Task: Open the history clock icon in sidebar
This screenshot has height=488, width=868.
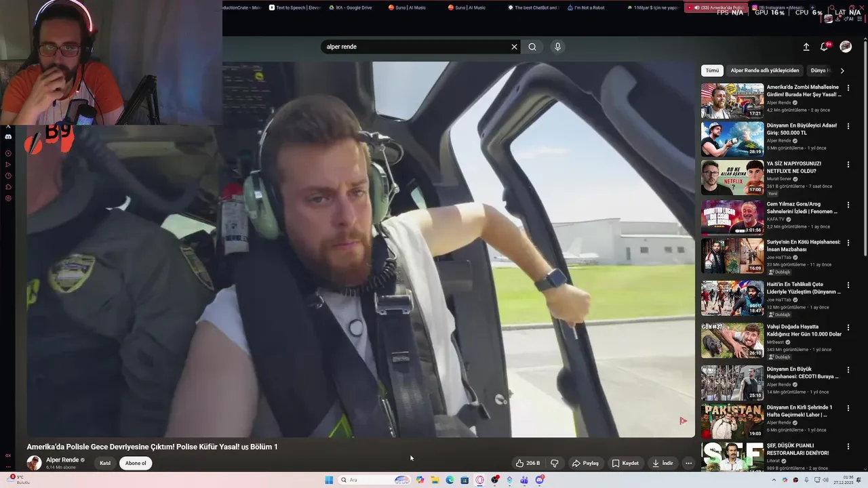Action: pos(8,176)
